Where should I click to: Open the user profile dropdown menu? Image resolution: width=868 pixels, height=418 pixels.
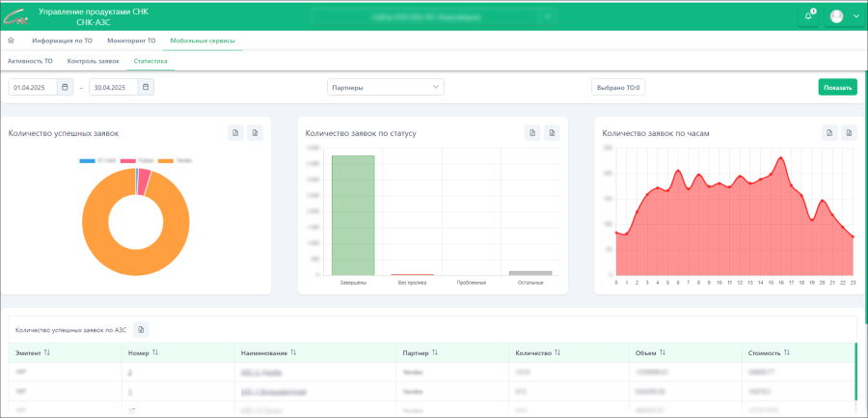tap(844, 15)
